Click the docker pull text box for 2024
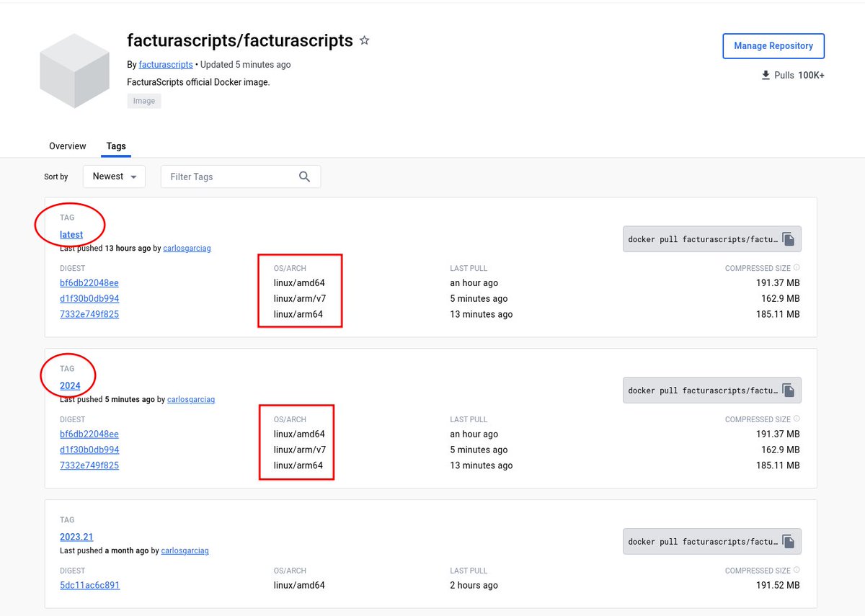Image resolution: width=865 pixels, height=616 pixels. click(x=703, y=390)
